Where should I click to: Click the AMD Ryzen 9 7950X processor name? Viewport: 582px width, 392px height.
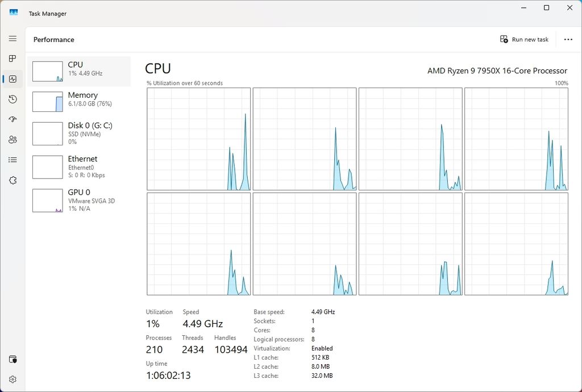pyautogui.click(x=497, y=70)
